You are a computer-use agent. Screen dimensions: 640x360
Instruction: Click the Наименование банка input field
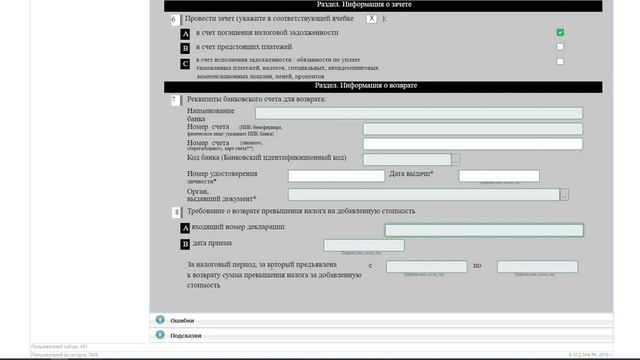pos(419,113)
